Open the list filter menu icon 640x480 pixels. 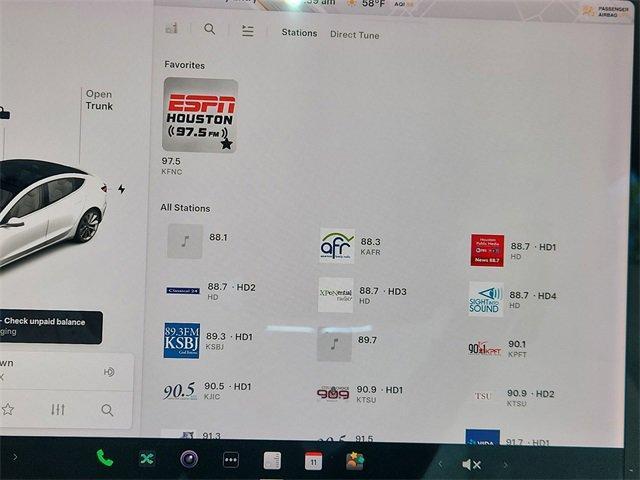pyautogui.click(x=247, y=31)
